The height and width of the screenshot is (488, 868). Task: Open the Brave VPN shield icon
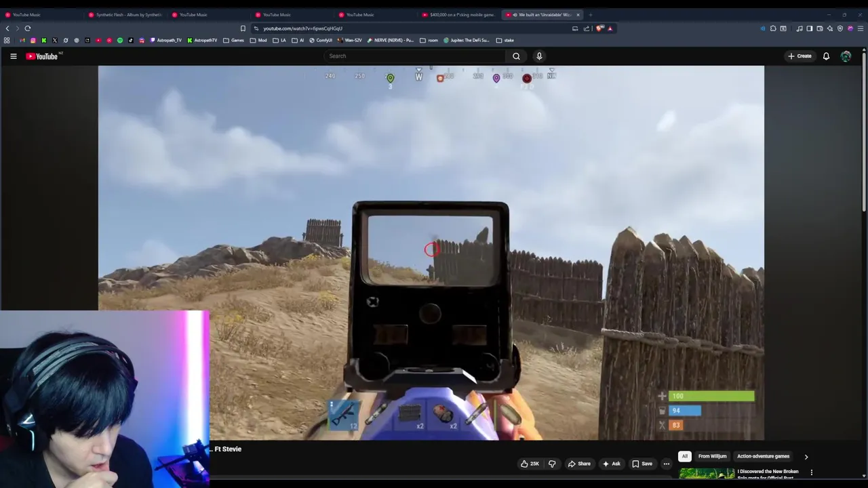coord(840,28)
